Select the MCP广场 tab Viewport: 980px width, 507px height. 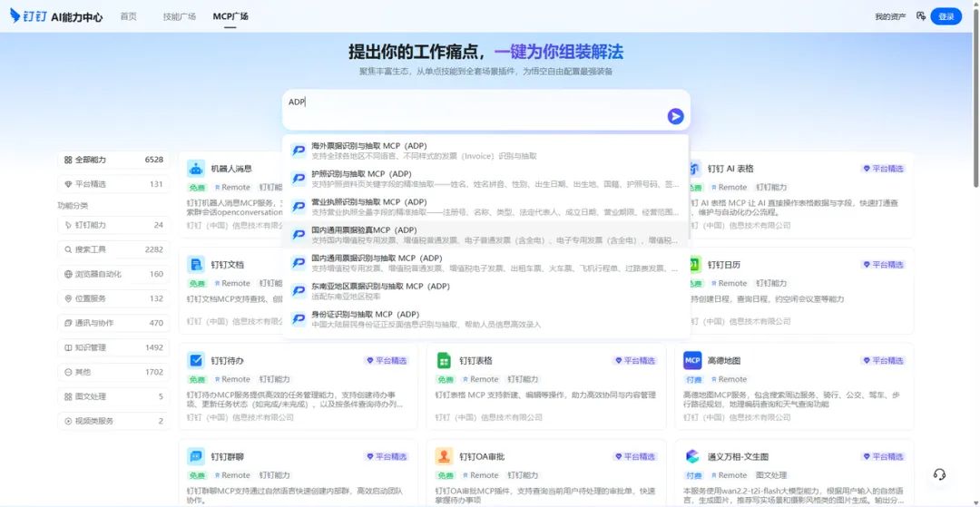click(230, 17)
